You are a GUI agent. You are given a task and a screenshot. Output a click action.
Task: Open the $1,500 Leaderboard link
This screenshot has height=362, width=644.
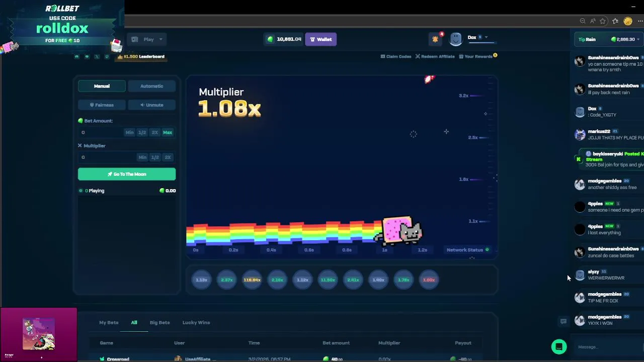click(x=141, y=57)
